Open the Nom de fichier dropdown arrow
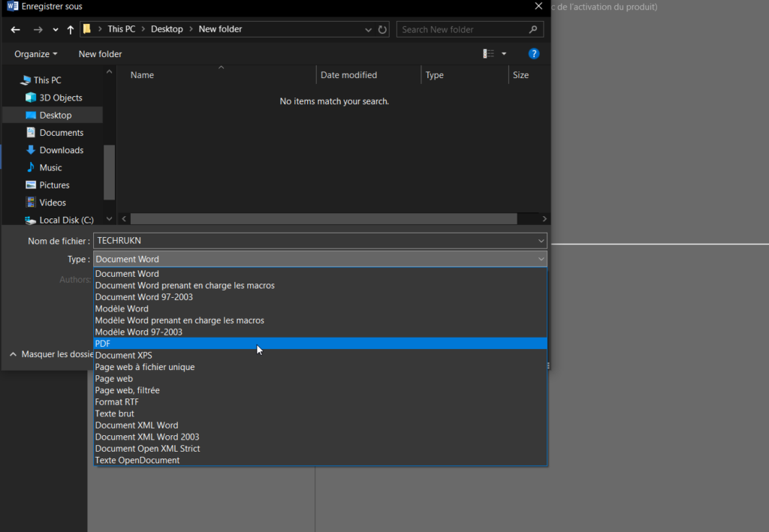This screenshot has height=532, width=769. [x=541, y=241]
